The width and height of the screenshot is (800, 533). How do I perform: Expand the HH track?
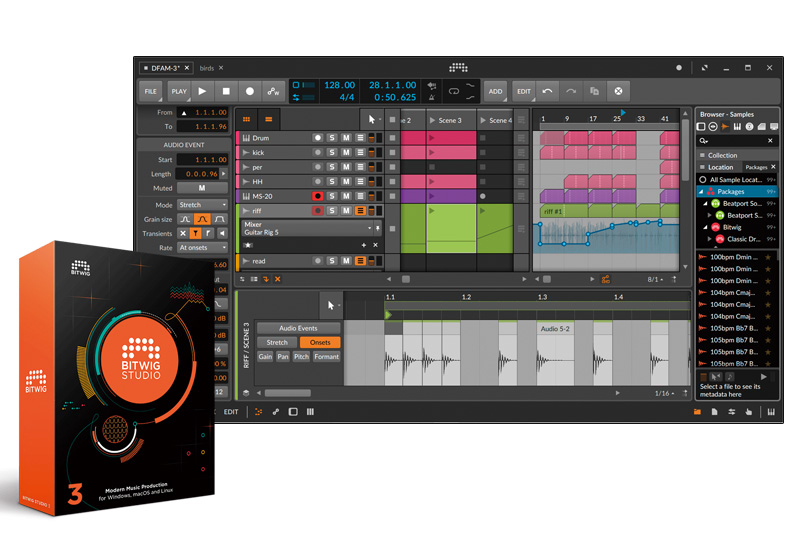246,181
